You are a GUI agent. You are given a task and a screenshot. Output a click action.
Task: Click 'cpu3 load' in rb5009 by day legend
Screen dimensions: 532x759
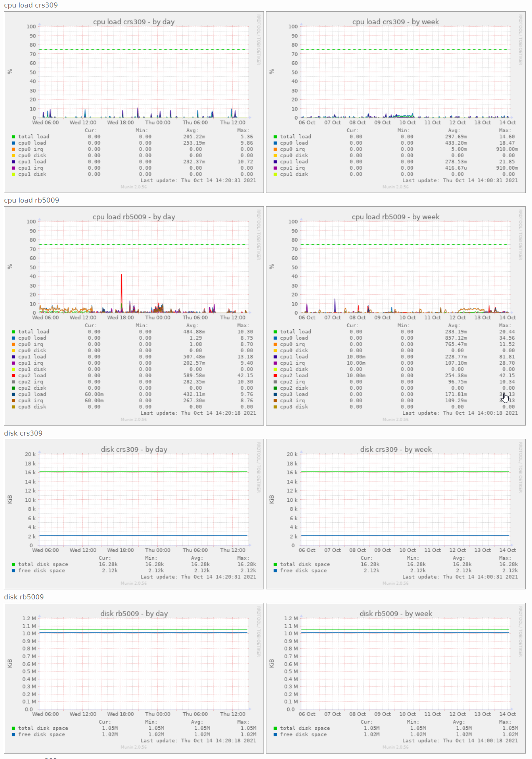click(32, 394)
